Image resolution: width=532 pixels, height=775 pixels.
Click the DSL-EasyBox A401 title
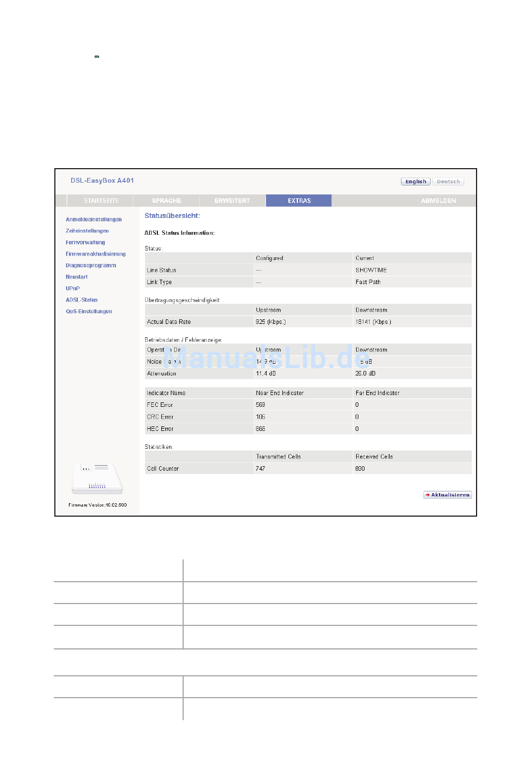point(102,180)
